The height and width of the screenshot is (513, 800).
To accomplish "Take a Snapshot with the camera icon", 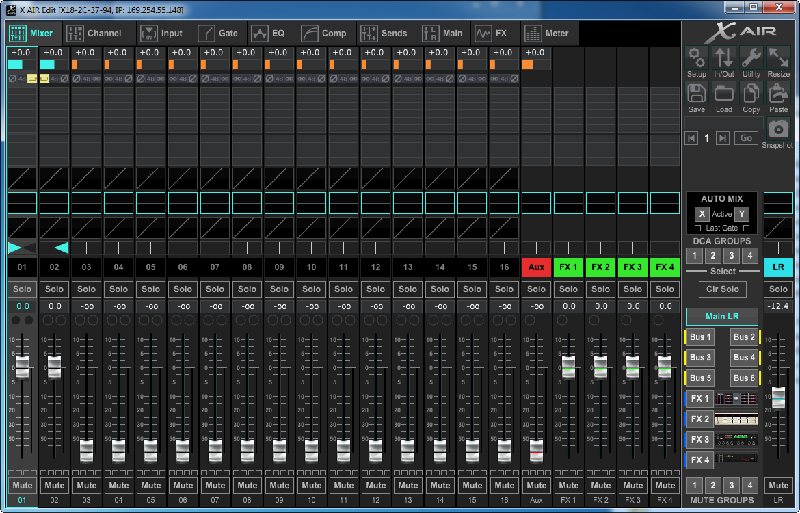I will [x=779, y=129].
